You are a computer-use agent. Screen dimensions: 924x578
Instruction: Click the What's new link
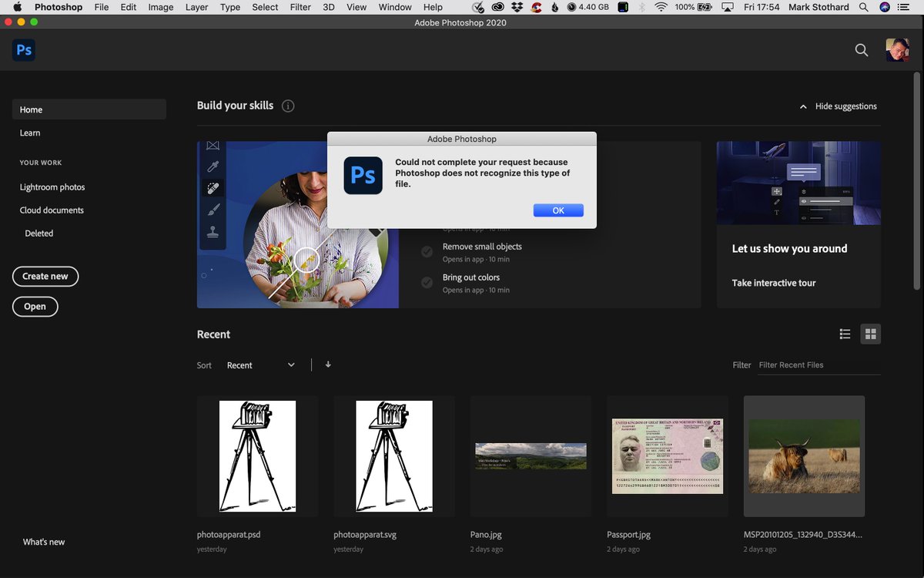(44, 542)
